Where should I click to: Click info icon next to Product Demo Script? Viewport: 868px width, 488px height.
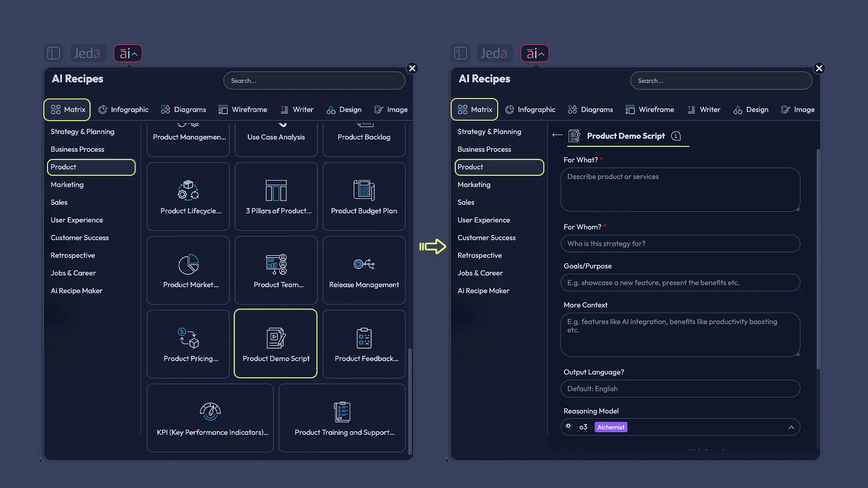pos(676,136)
